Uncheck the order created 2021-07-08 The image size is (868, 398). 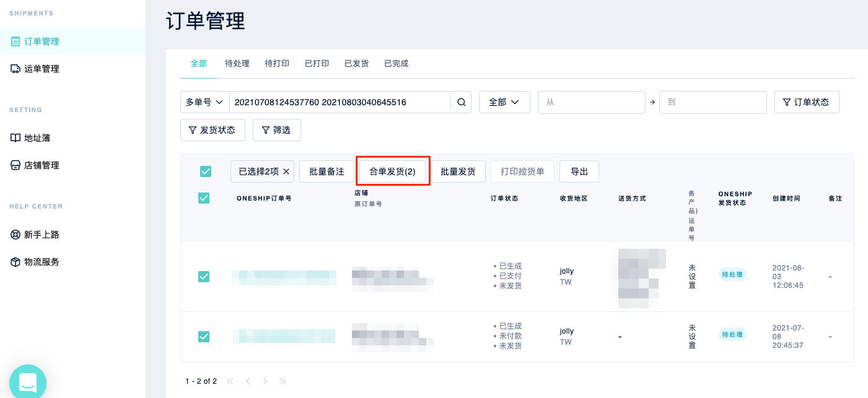(203, 337)
